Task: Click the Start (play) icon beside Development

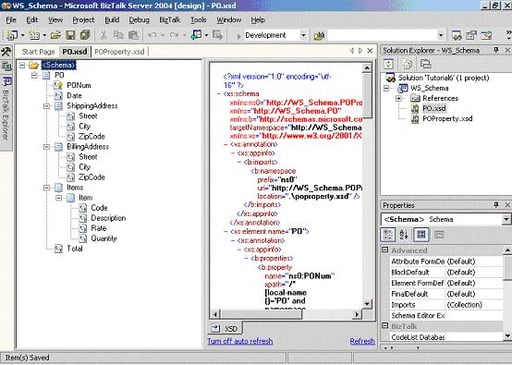Action: [239, 36]
